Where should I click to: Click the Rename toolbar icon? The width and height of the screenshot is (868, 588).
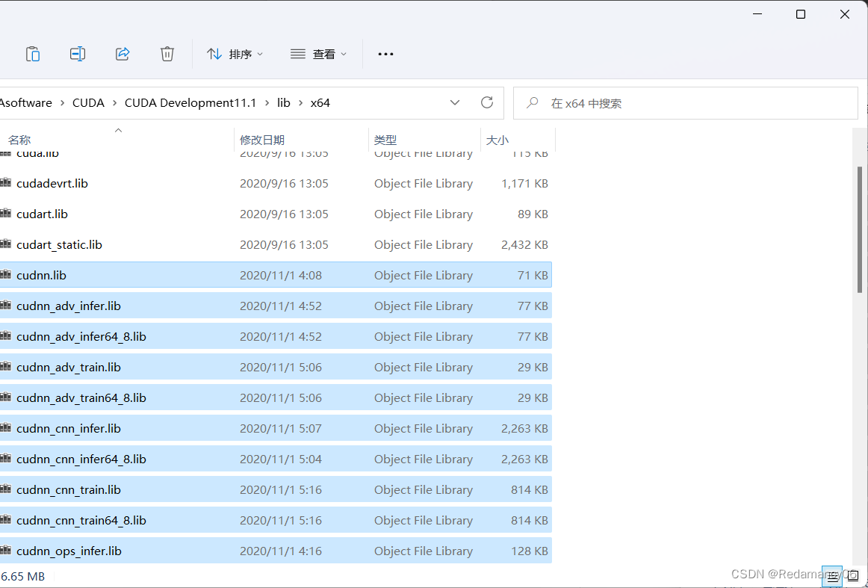point(78,54)
